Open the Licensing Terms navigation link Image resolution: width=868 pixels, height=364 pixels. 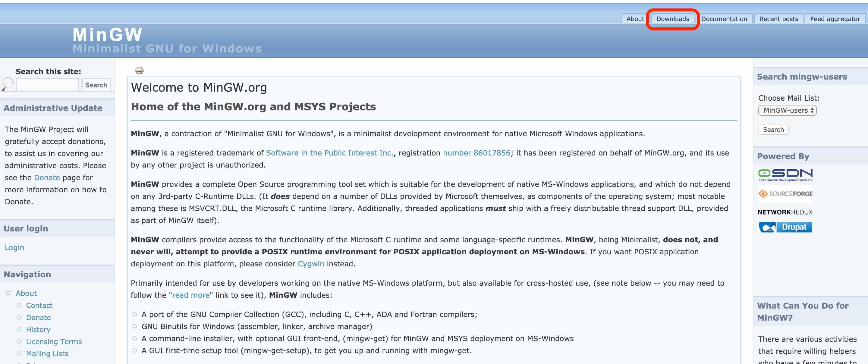coord(54,341)
